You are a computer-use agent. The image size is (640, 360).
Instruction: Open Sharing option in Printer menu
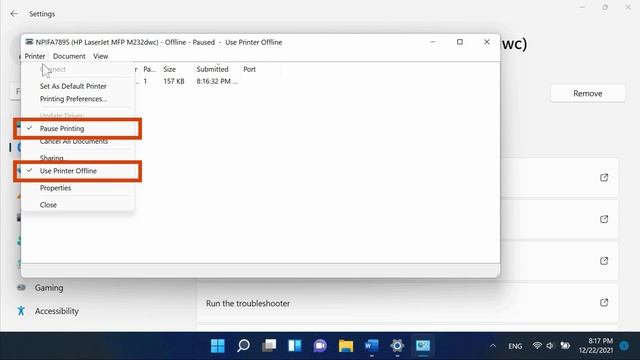coord(51,158)
